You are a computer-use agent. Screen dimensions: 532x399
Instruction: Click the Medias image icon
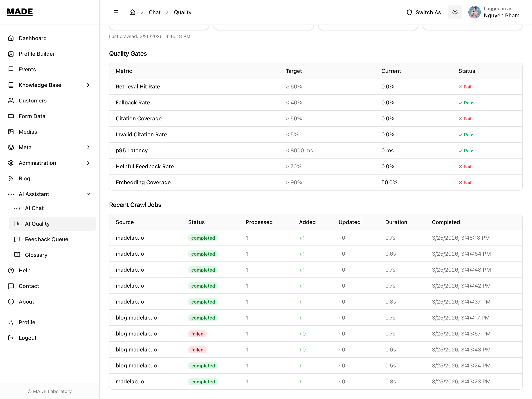pyautogui.click(x=11, y=132)
